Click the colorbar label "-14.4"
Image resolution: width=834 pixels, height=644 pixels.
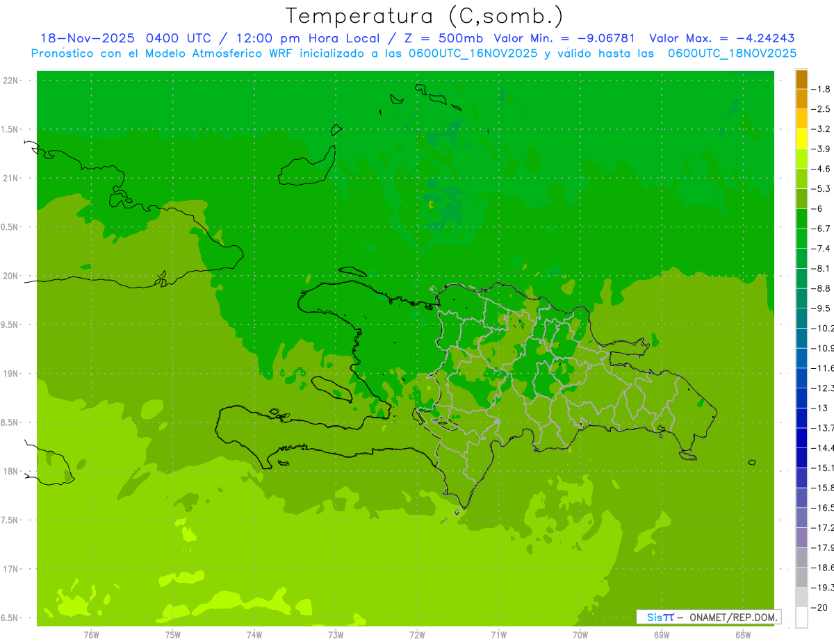coord(823,447)
